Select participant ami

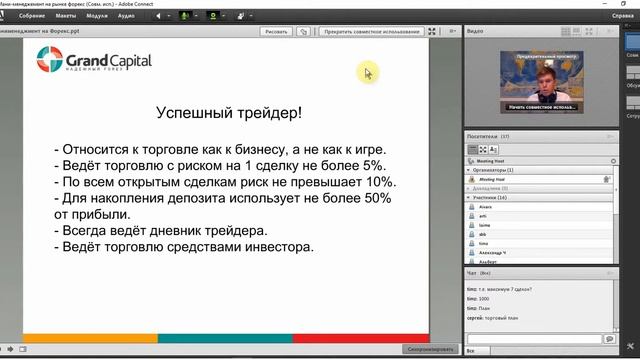[x=539, y=216]
